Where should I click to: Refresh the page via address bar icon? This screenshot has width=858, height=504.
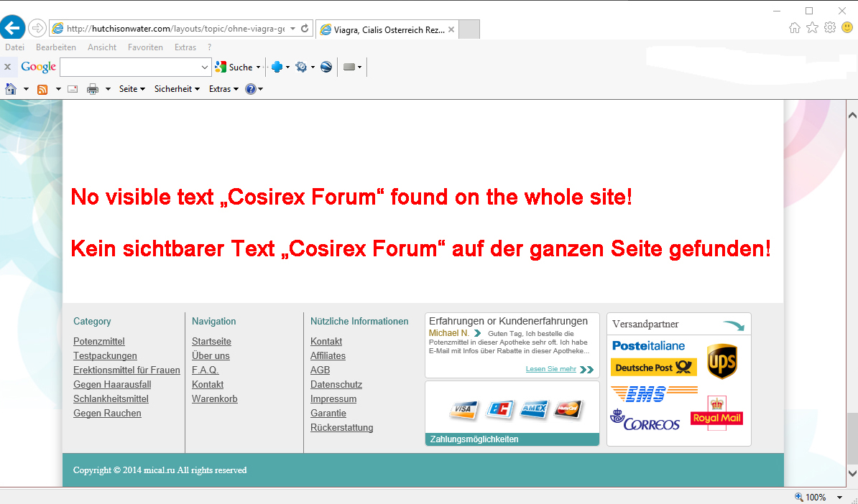click(305, 29)
